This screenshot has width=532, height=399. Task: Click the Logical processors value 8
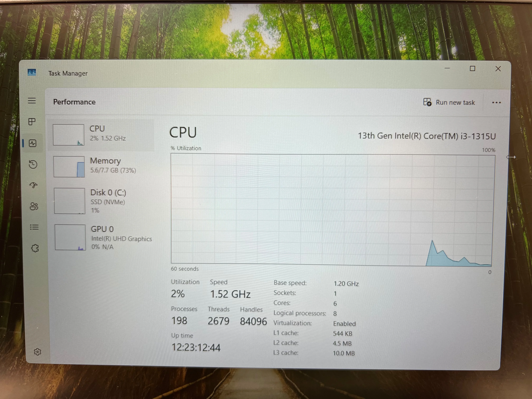pos(335,314)
